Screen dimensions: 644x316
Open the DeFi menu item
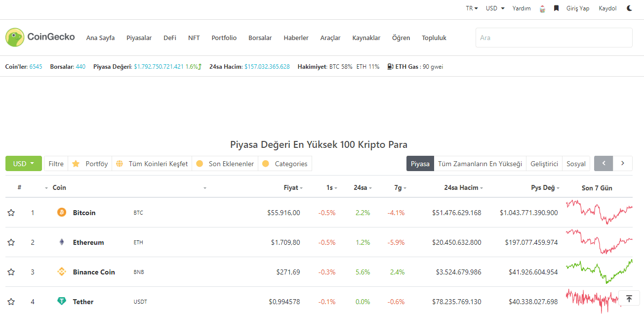[x=170, y=38]
